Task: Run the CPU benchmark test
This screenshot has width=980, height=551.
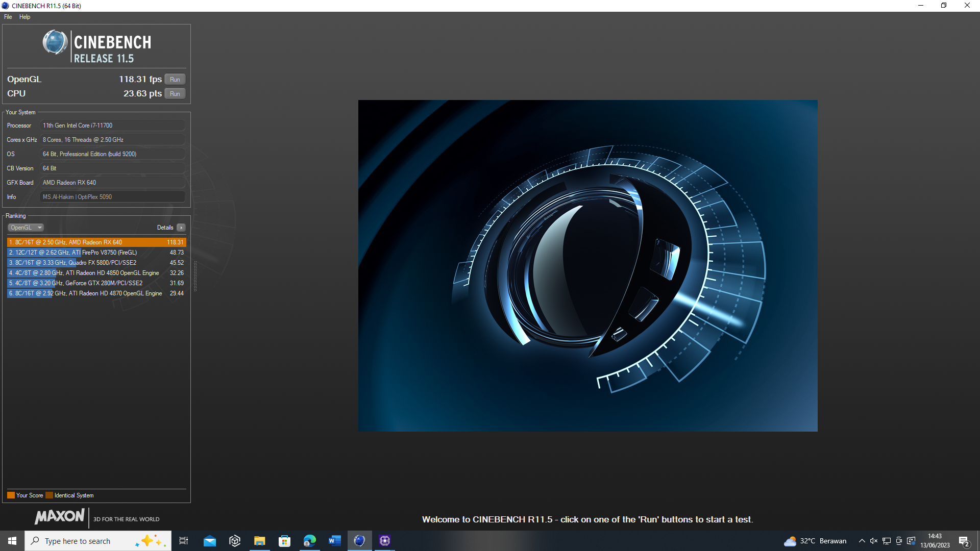Action: click(x=175, y=94)
